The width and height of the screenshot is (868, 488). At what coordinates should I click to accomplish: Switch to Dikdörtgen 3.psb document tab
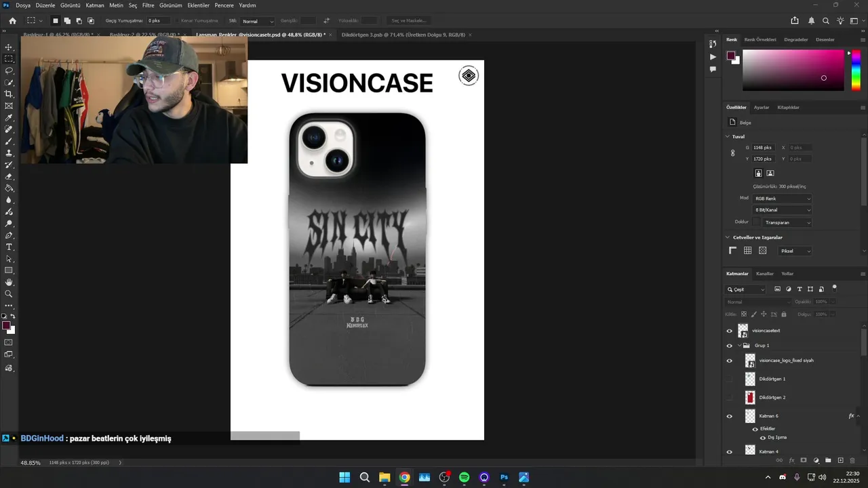403,35
